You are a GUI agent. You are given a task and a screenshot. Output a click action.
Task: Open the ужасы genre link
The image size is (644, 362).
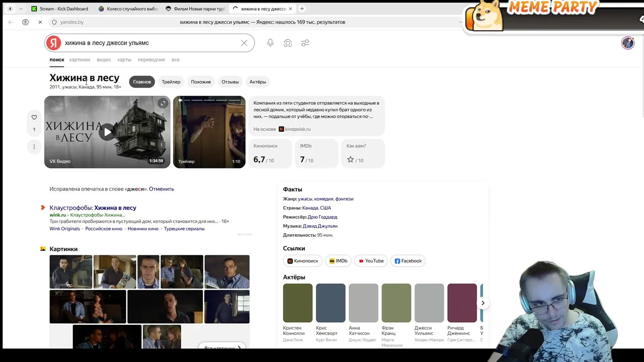point(305,199)
